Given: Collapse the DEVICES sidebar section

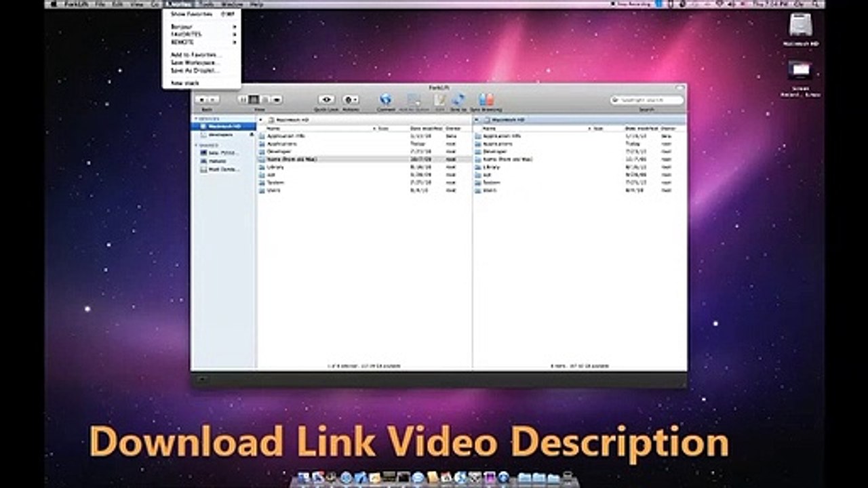Looking at the screenshot, I should coord(196,119).
